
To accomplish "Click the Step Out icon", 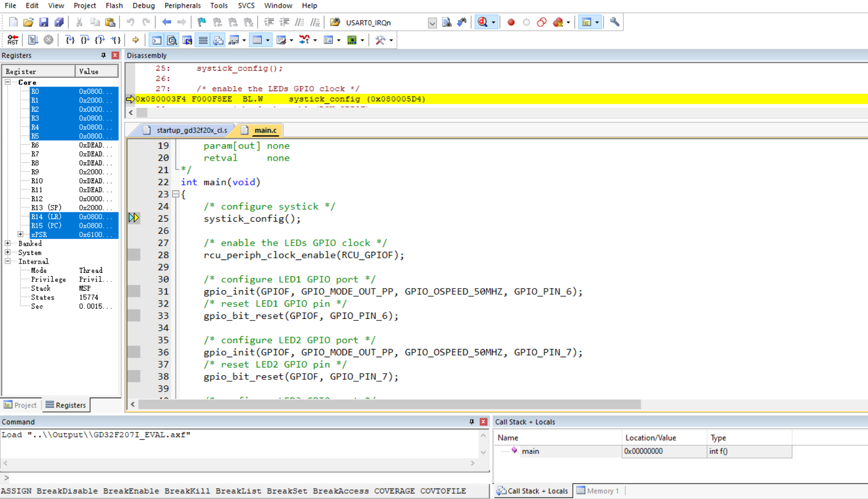I will point(100,40).
